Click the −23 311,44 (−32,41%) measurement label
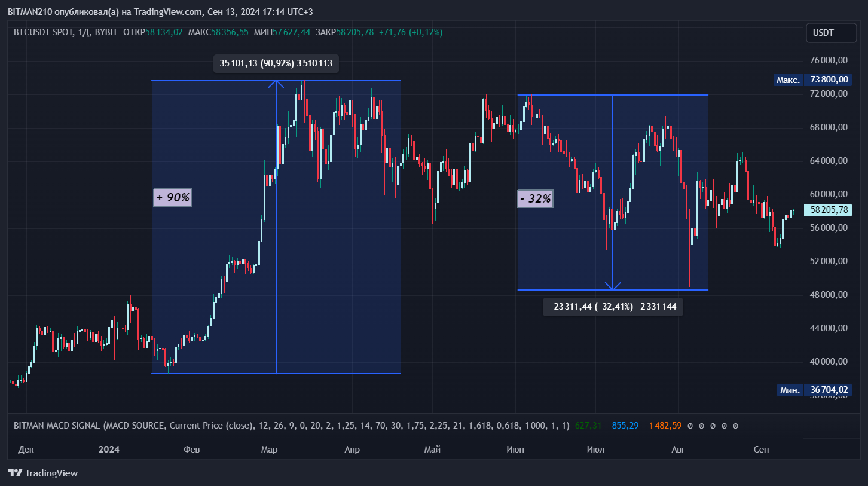 613,307
